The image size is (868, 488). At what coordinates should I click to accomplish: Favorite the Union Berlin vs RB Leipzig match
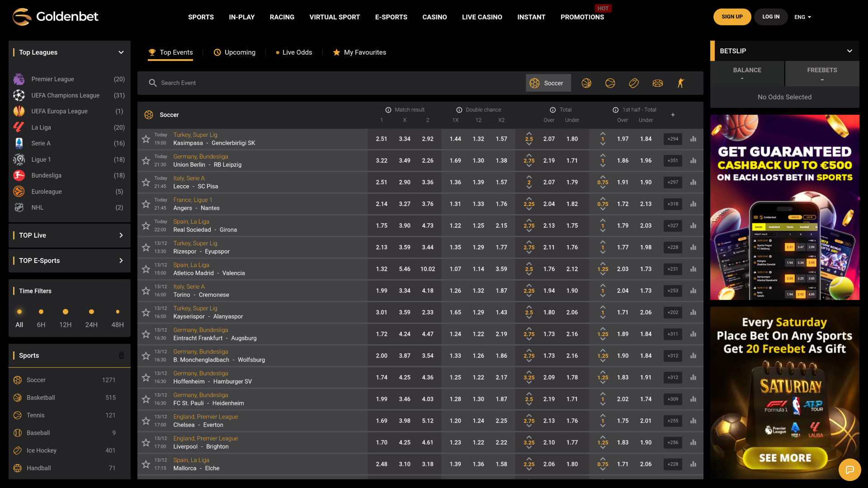click(146, 160)
